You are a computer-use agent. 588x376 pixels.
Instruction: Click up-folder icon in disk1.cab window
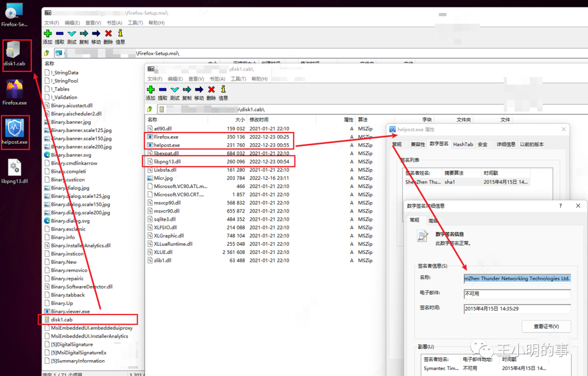tap(150, 109)
